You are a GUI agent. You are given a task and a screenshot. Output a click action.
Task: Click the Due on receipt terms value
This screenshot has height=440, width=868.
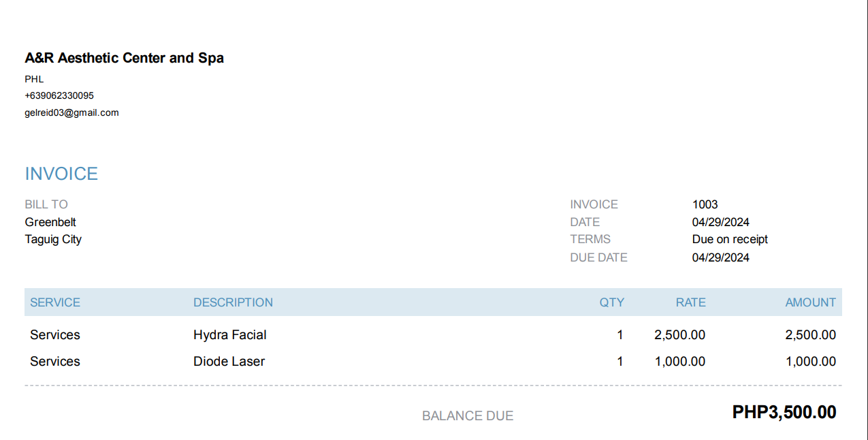730,239
